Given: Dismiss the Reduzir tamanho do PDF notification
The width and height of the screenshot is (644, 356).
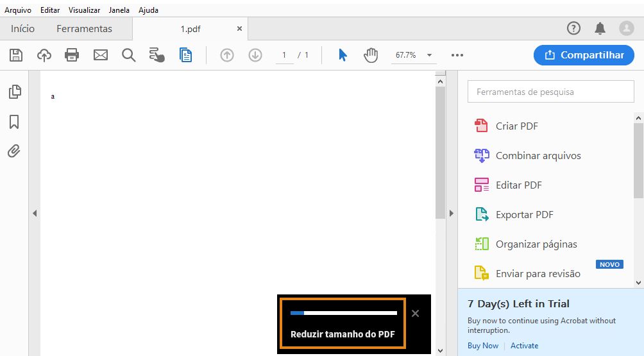Looking at the screenshot, I should pos(415,314).
